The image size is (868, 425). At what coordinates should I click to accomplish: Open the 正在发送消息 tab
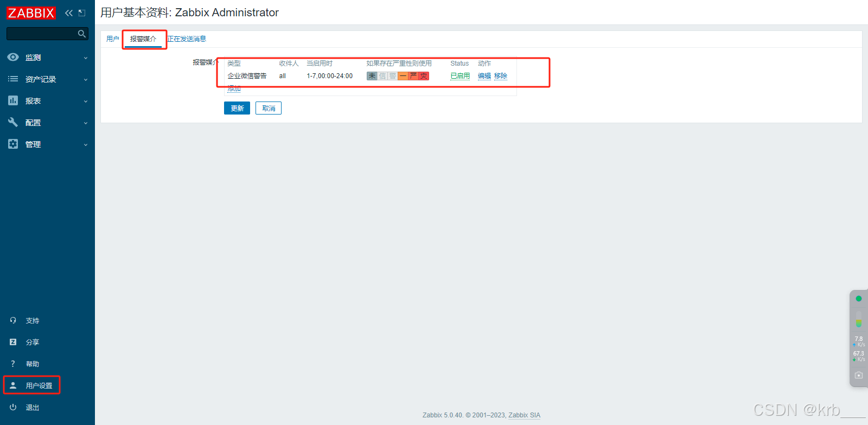click(x=187, y=39)
